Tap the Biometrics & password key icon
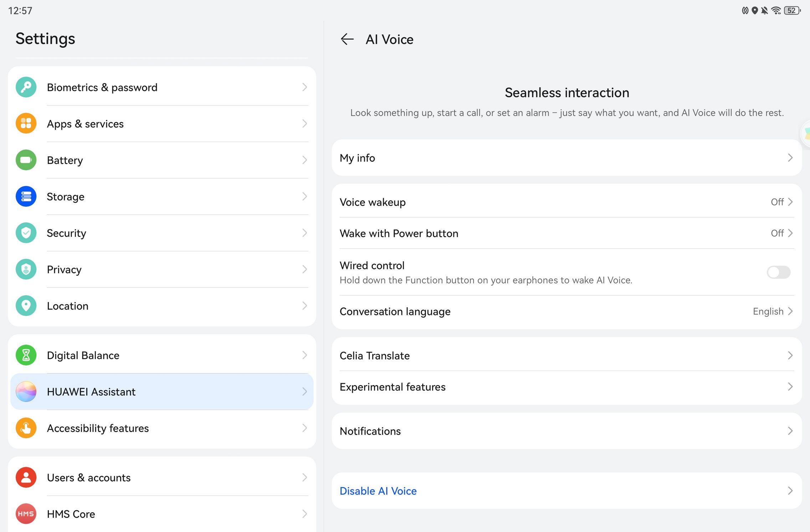 pyautogui.click(x=26, y=87)
